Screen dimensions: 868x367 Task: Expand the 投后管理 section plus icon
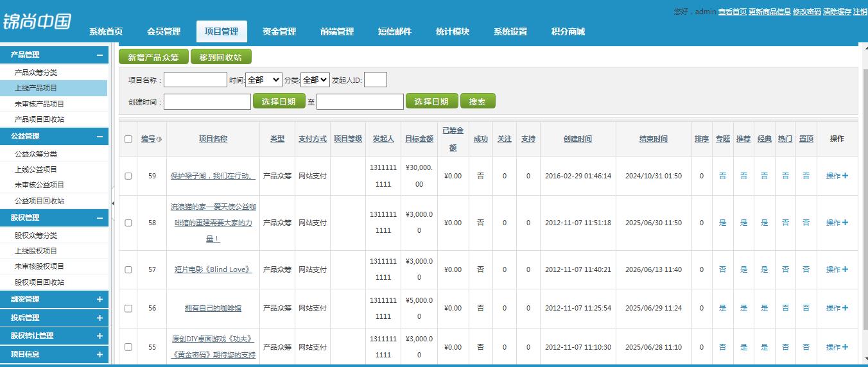pos(100,318)
